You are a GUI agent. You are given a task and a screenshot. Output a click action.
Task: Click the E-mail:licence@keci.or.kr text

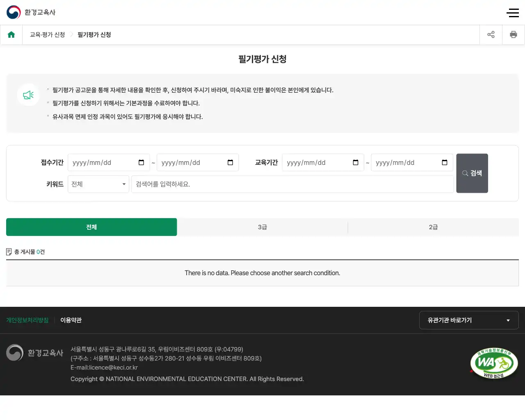pyautogui.click(x=104, y=367)
